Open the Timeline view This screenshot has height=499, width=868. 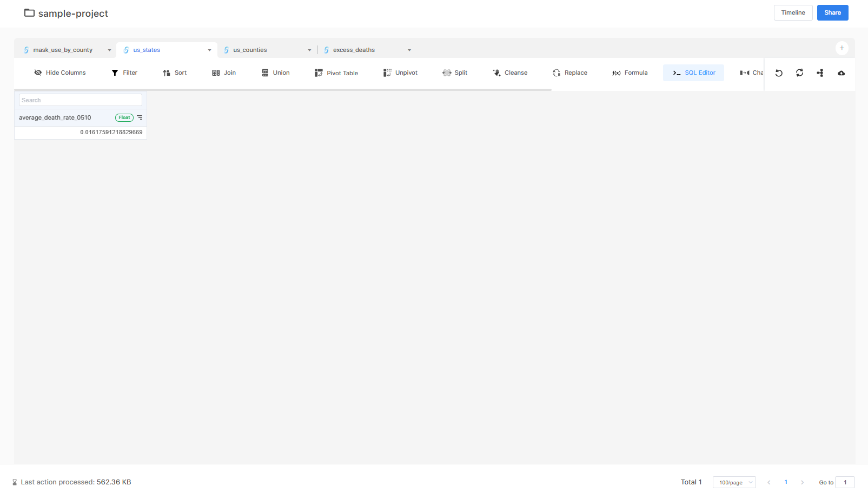793,12
